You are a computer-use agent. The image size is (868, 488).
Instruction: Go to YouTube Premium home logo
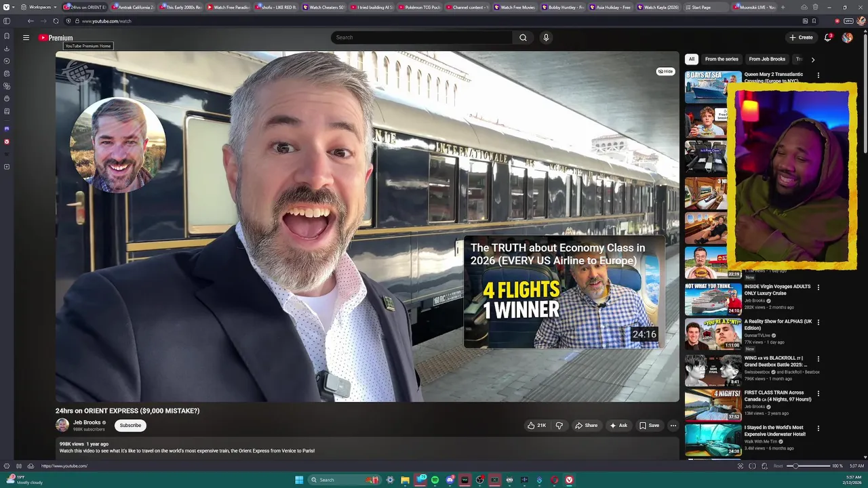pyautogui.click(x=56, y=38)
